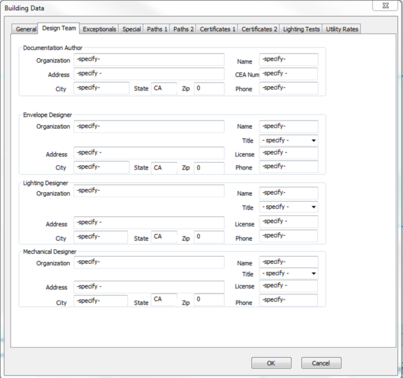Image resolution: width=403 pixels, height=378 pixels.
Task: Focus Documentation Author Phone field
Action: click(x=289, y=88)
